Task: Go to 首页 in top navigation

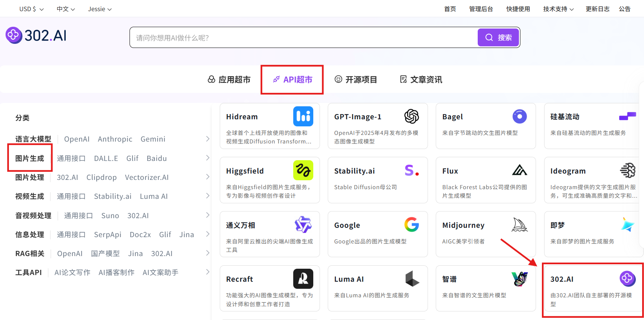Action: click(x=450, y=9)
